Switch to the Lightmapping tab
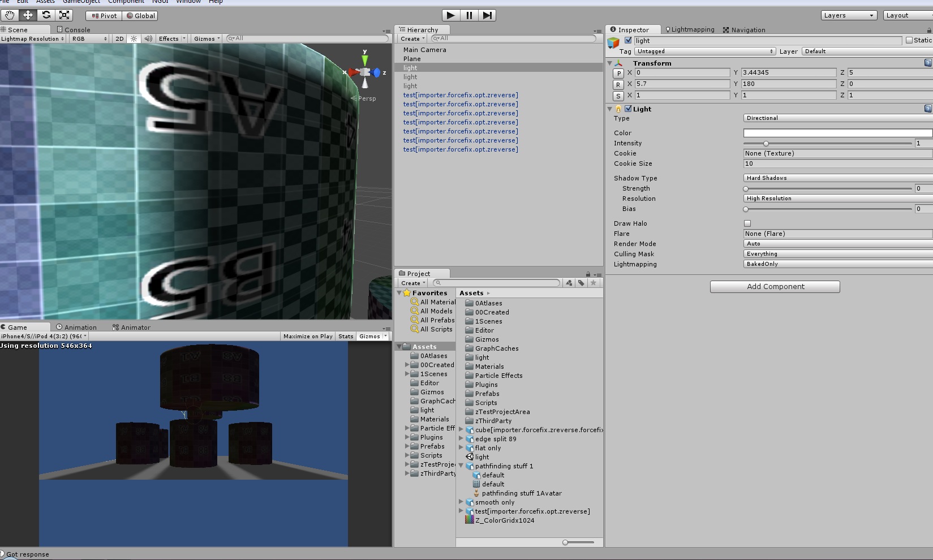933x560 pixels. point(690,30)
